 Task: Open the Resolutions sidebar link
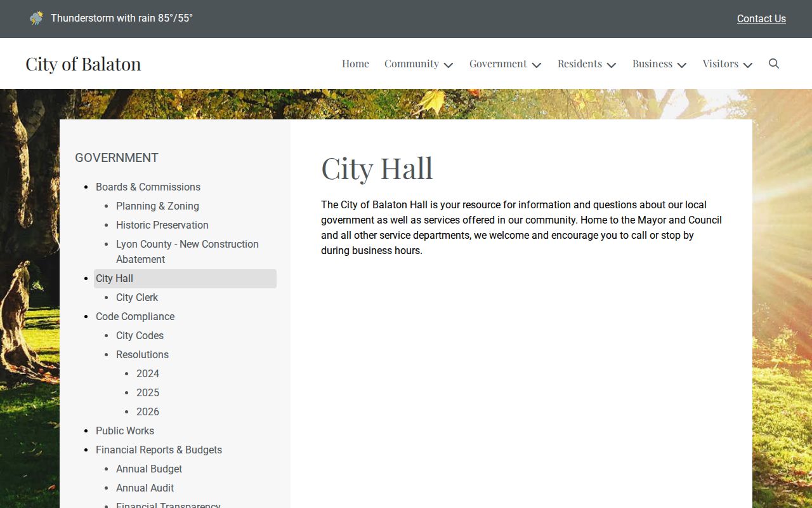pos(142,354)
